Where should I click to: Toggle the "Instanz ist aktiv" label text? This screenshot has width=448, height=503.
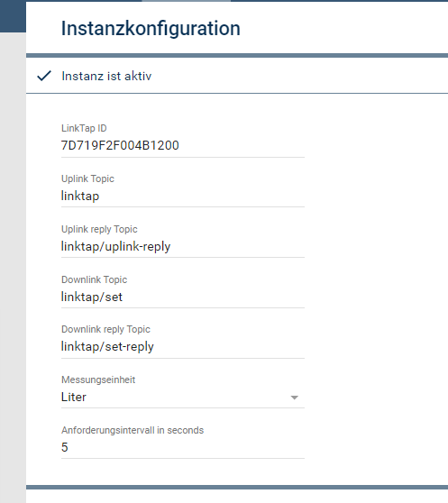[106, 76]
